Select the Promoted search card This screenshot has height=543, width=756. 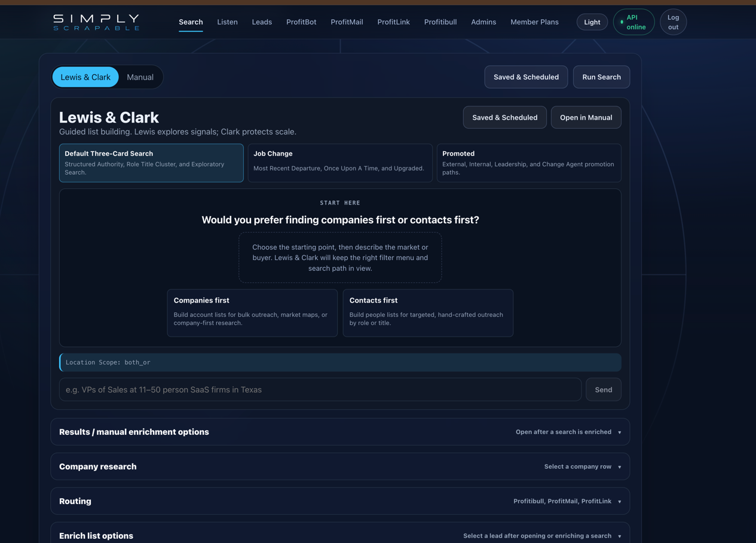click(x=529, y=163)
